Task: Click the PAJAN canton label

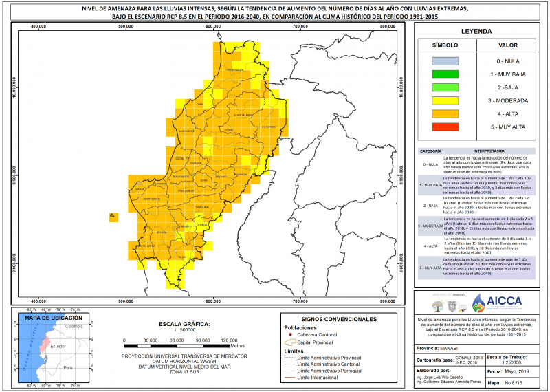Action: [x=182, y=257]
